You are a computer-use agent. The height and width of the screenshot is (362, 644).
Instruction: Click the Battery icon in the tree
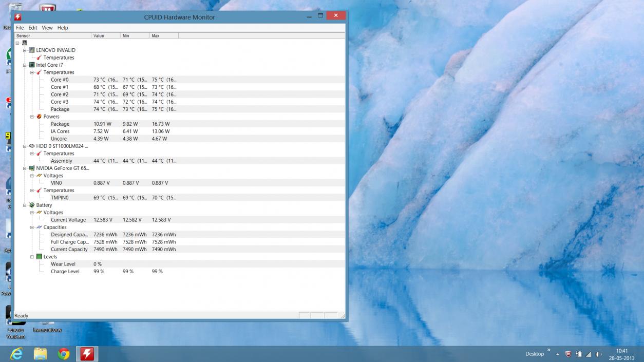click(x=32, y=205)
